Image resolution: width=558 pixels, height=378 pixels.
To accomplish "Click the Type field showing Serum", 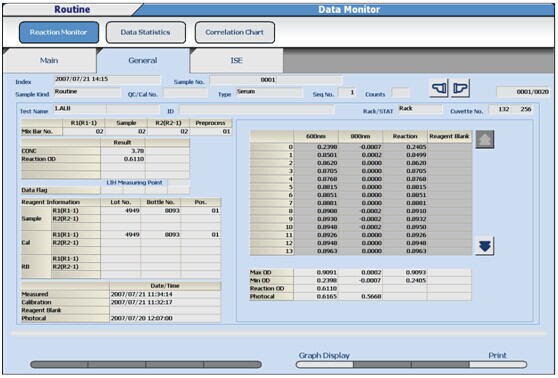I will [x=269, y=93].
